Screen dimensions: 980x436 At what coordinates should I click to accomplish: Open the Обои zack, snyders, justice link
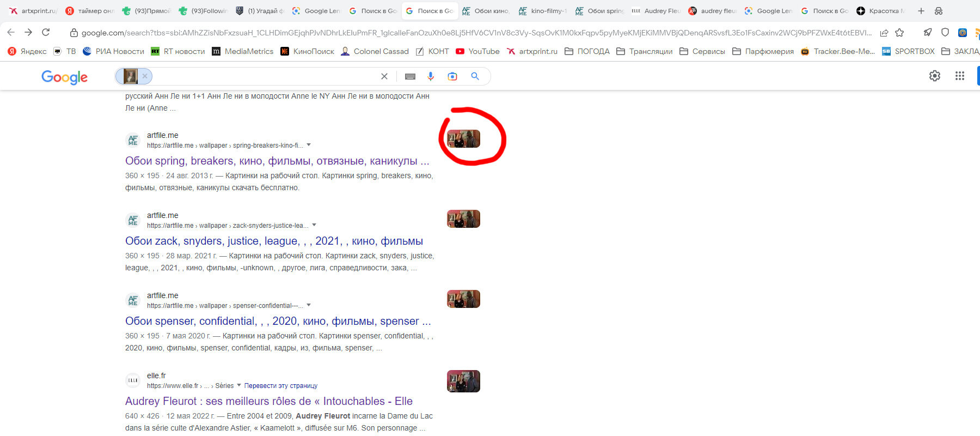(274, 241)
